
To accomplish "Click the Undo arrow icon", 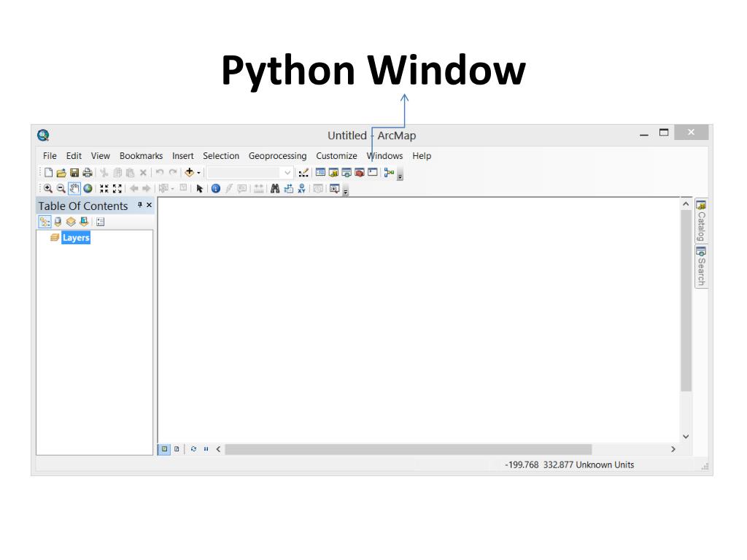I will tap(160, 172).
